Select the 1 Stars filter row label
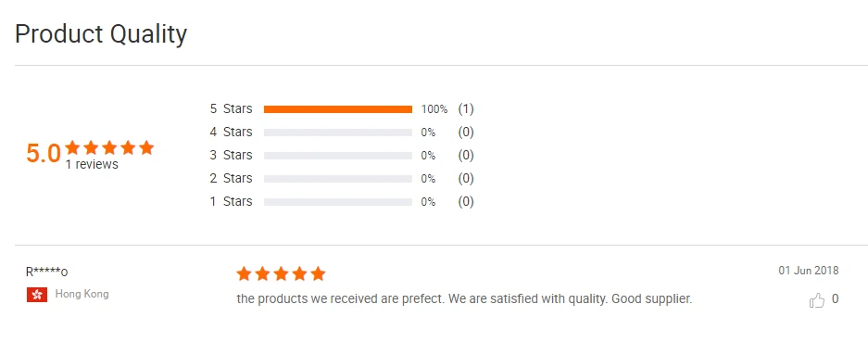868x342 pixels. coord(231,202)
